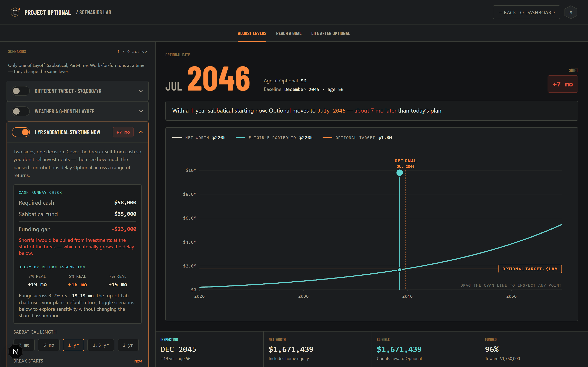588x367 pixels.
Task: Click the Project Optional hexagon logo
Action: pyautogui.click(x=15, y=12)
